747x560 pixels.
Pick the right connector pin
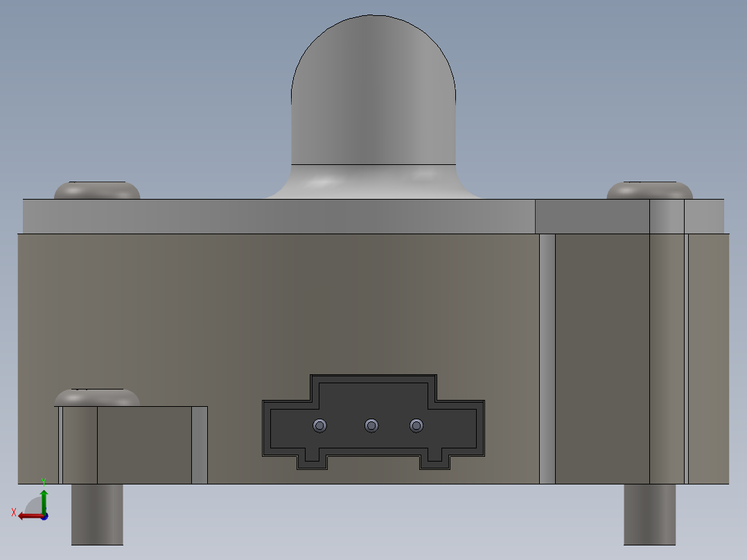(x=416, y=425)
